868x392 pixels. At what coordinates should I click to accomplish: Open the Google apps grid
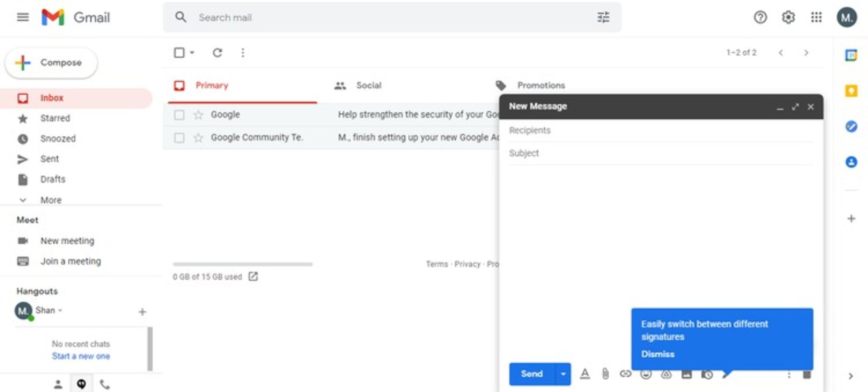[816, 18]
